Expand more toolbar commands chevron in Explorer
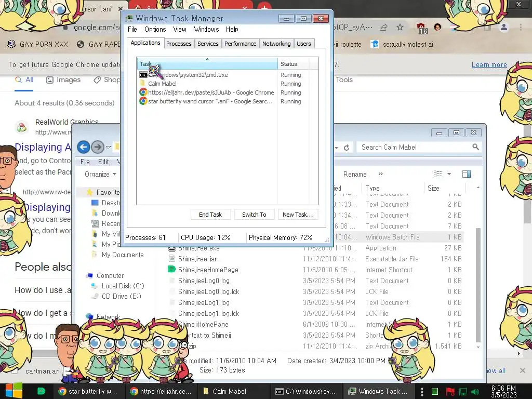The width and height of the screenshot is (532, 399). coord(381,174)
